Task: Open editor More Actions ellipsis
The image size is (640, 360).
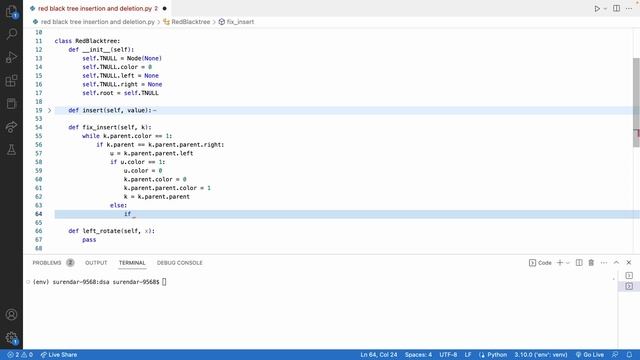Action: (x=629, y=9)
